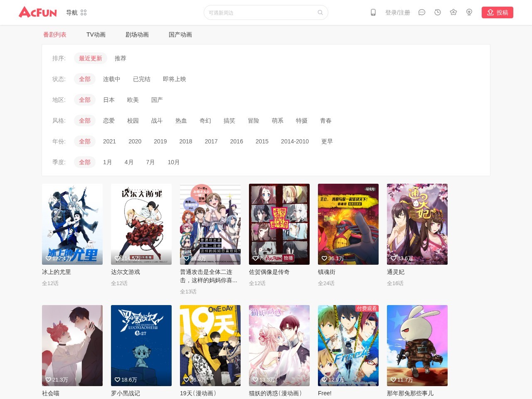Click the red 投稿 upload button
This screenshot has height=399, width=532.
pos(497,12)
